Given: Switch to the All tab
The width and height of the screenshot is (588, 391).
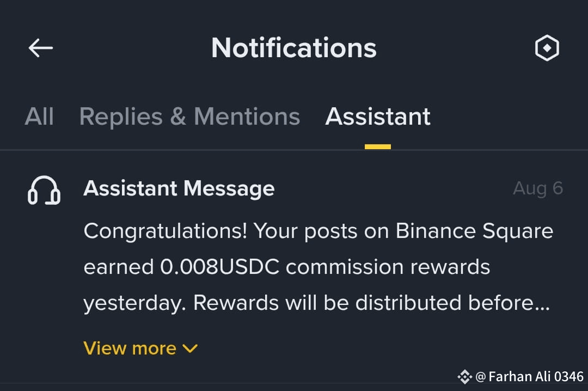Looking at the screenshot, I should pos(39,117).
